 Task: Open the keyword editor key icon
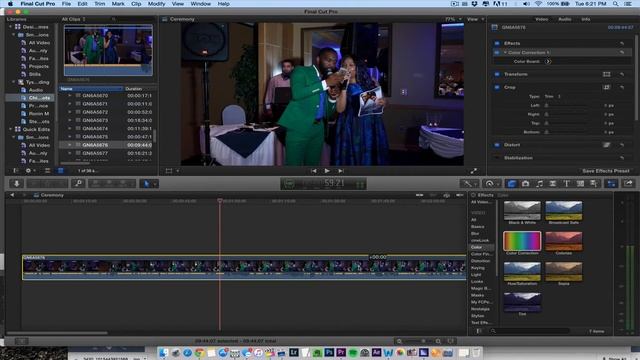pos(78,184)
